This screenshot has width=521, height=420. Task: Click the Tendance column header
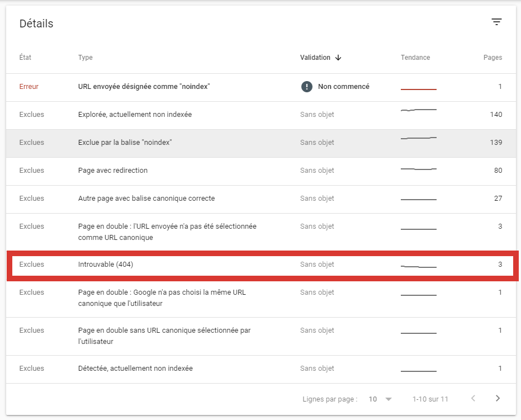[415, 58]
